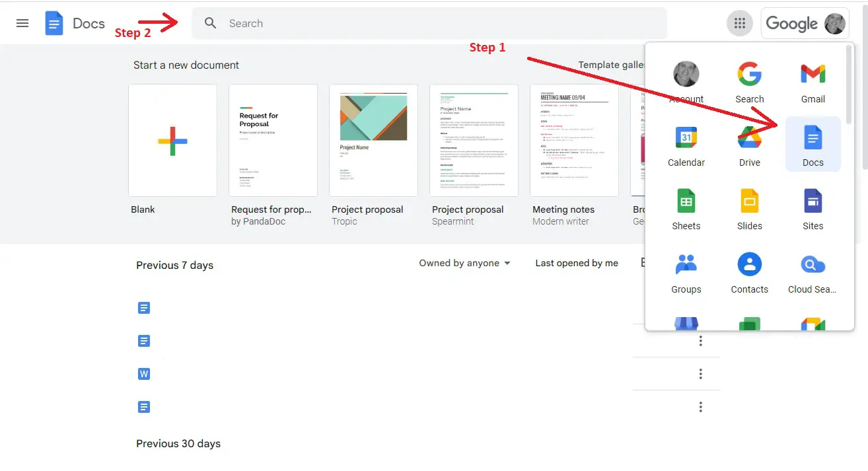The width and height of the screenshot is (868, 471).
Task: Open Contacts from the apps panel
Action: point(750,272)
